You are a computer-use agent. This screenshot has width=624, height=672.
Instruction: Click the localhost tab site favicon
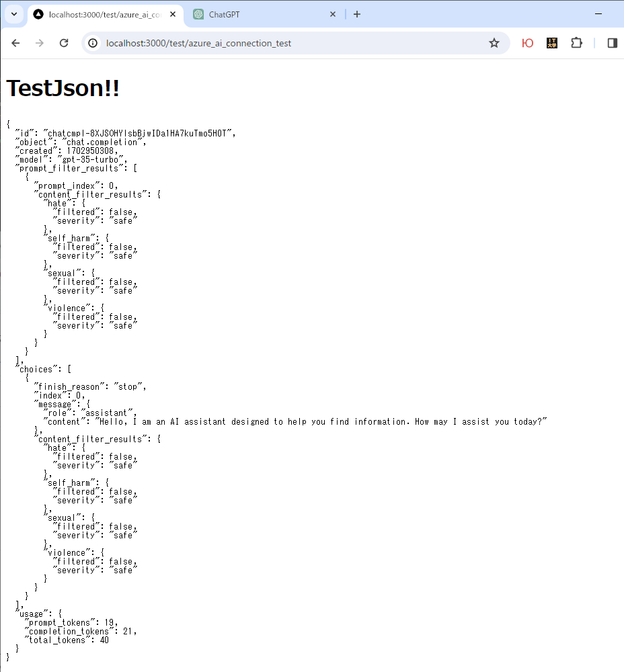[x=38, y=13]
